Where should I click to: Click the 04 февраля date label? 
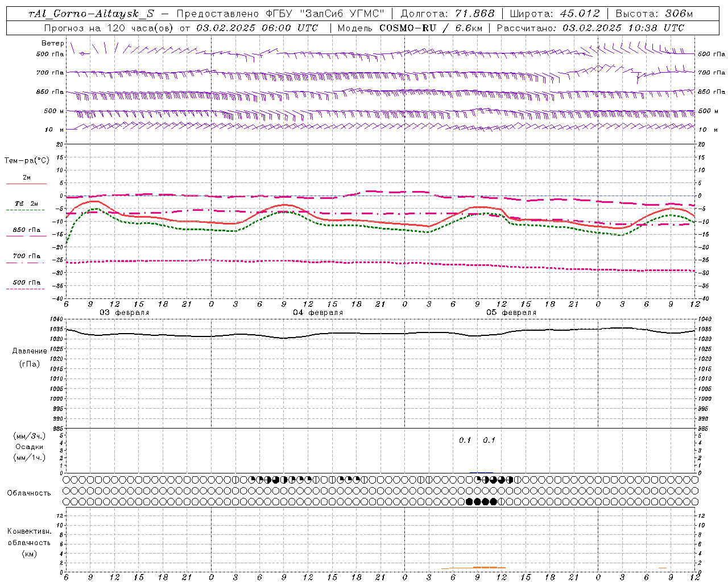pos(318,313)
